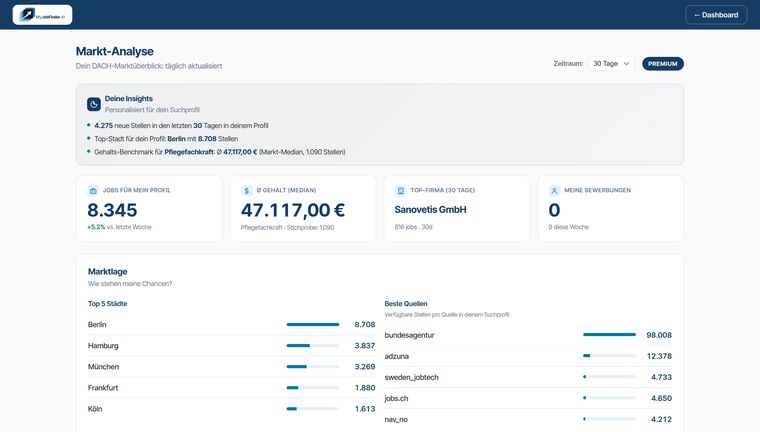Click the 4.275 neue Stellen insight line
Viewport: 760px width, 432px height.
(x=181, y=126)
